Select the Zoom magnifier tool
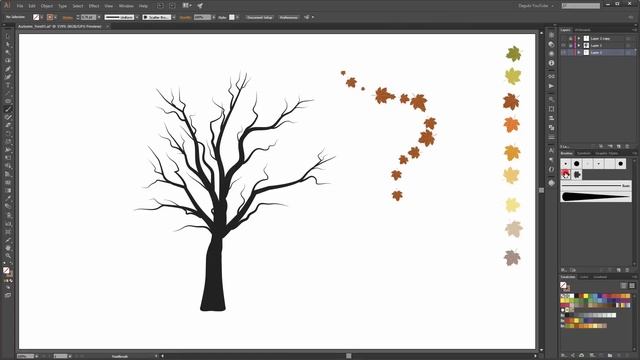This screenshot has width=640, height=360. point(8,256)
